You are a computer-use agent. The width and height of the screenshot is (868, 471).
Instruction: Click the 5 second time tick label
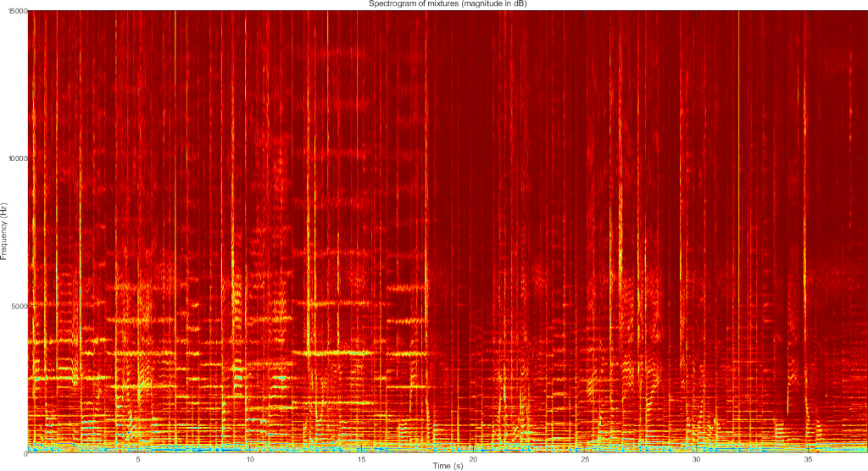(x=138, y=460)
